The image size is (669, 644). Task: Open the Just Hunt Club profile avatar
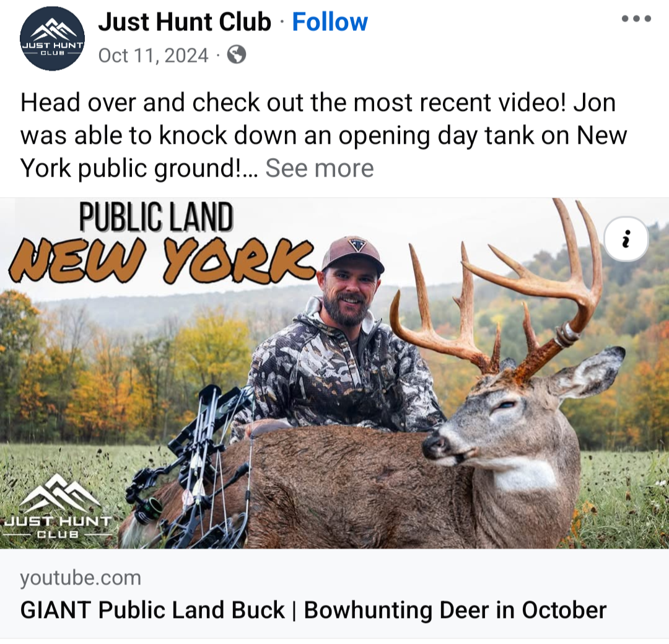(53, 38)
